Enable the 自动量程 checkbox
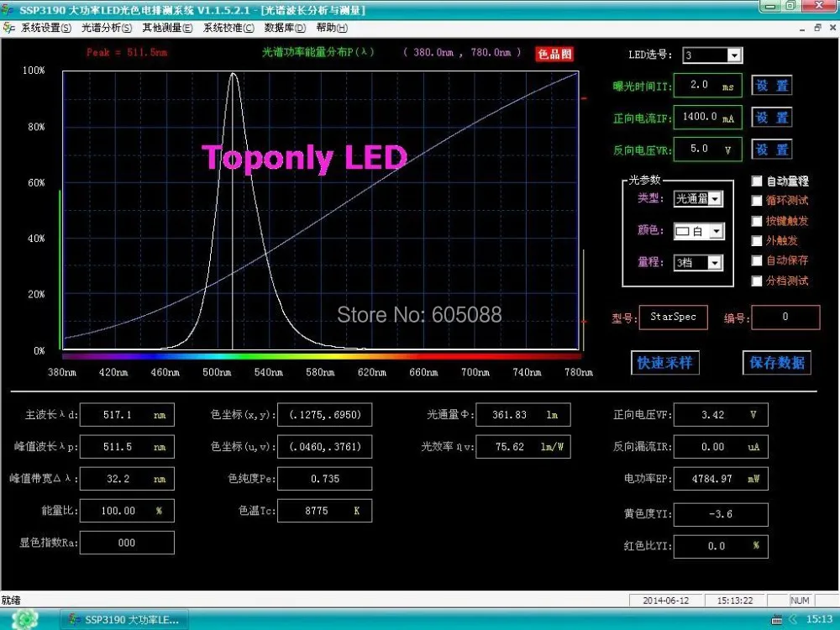The height and width of the screenshot is (630, 840). coord(757,181)
